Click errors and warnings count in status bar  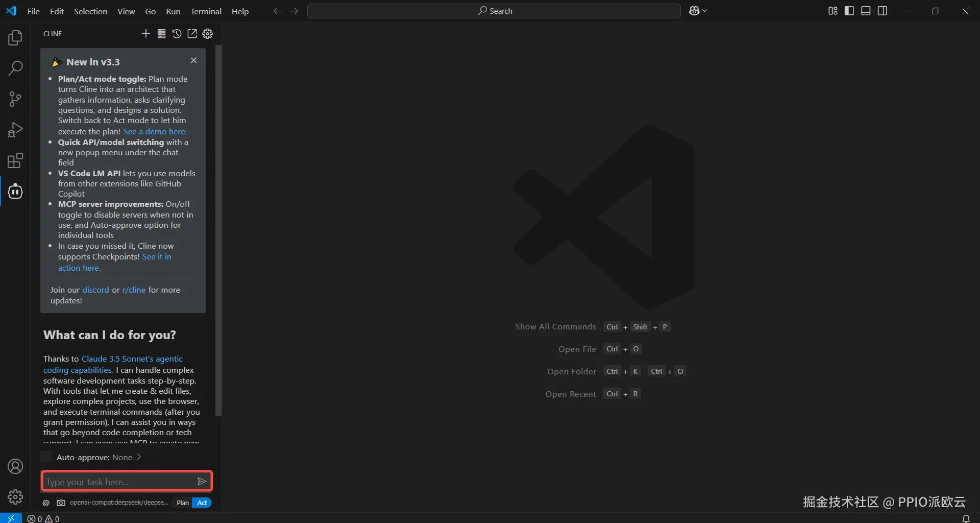click(43, 518)
